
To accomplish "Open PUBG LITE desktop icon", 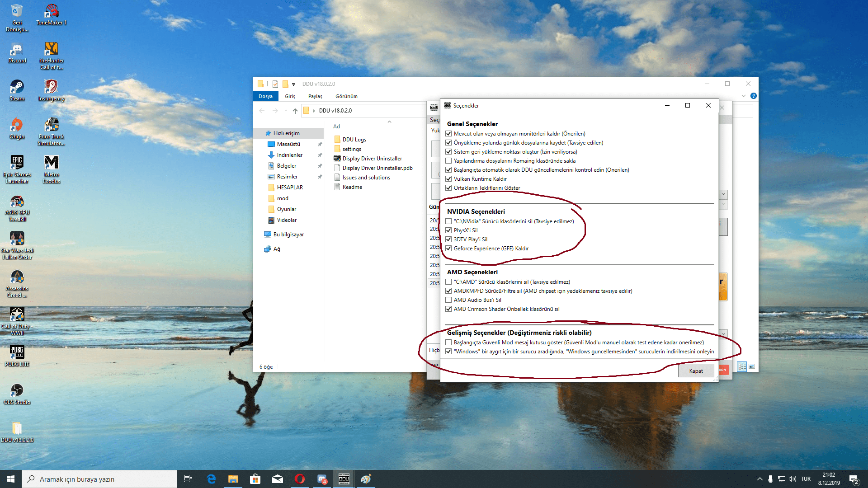I will tap(17, 357).
